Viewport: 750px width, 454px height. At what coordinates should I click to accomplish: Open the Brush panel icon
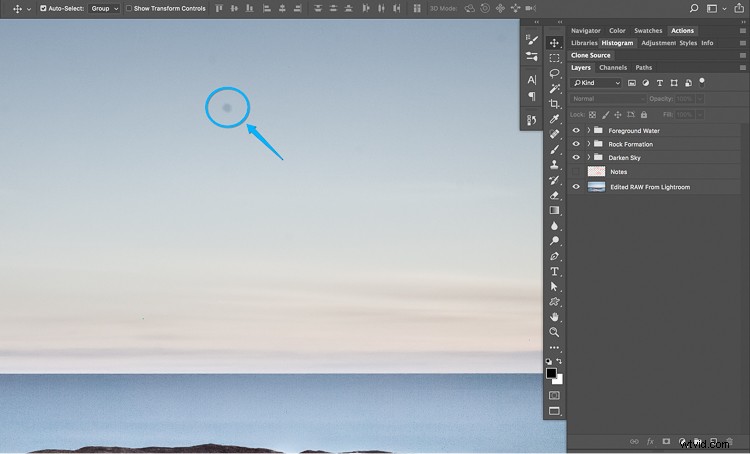[531, 40]
